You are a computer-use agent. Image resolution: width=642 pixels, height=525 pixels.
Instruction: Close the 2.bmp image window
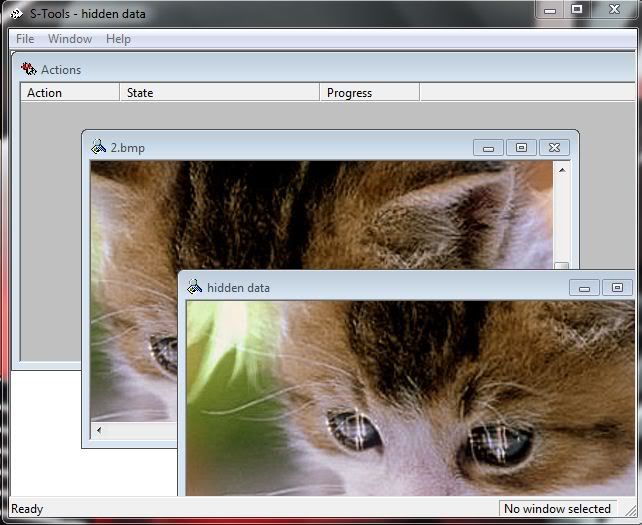pyautogui.click(x=554, y=147)
